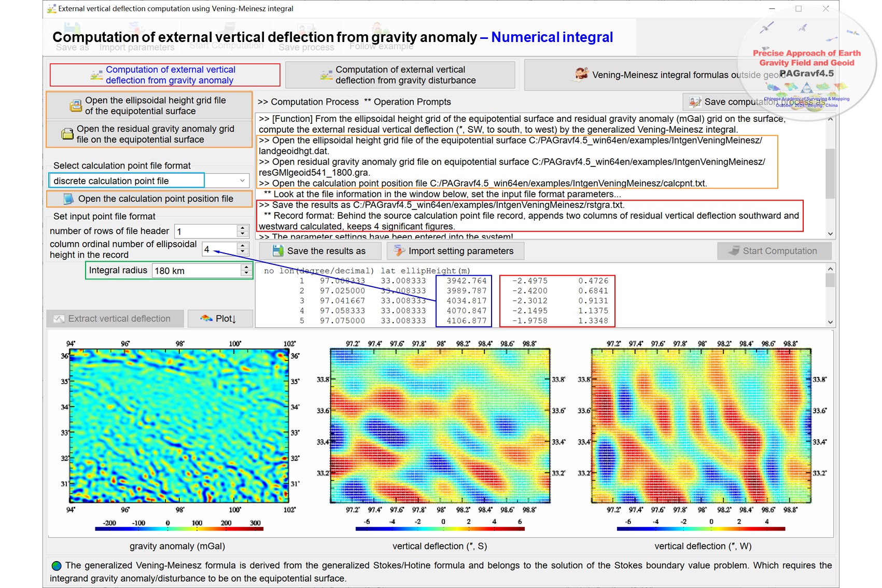
Task: Open the calculation point file format dropdown
Action: pyautogui.click(x=242, y=180)
